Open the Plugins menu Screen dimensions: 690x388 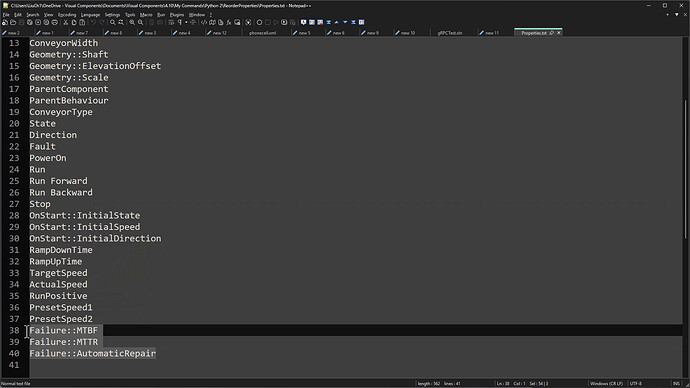tap(177, 15)
